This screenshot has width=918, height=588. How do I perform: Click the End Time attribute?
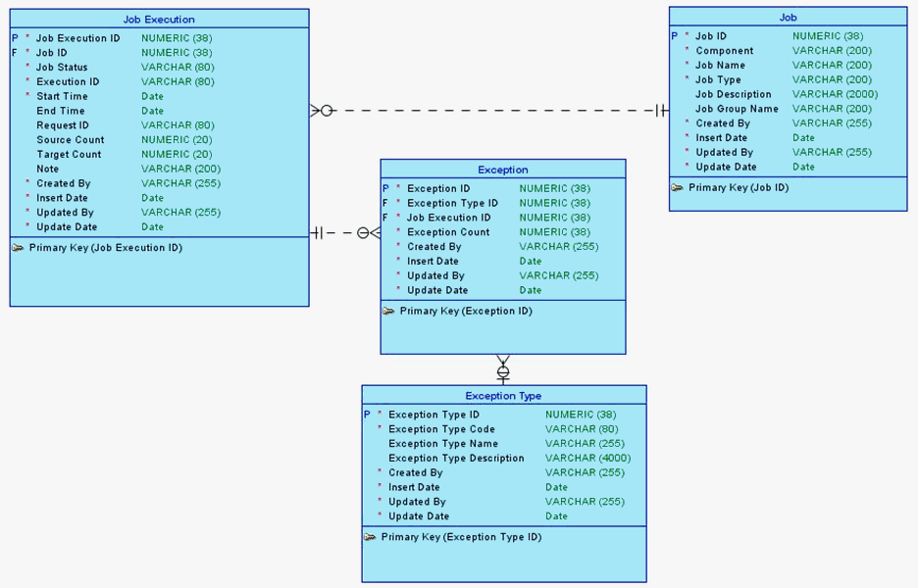[x=60, y=111]
